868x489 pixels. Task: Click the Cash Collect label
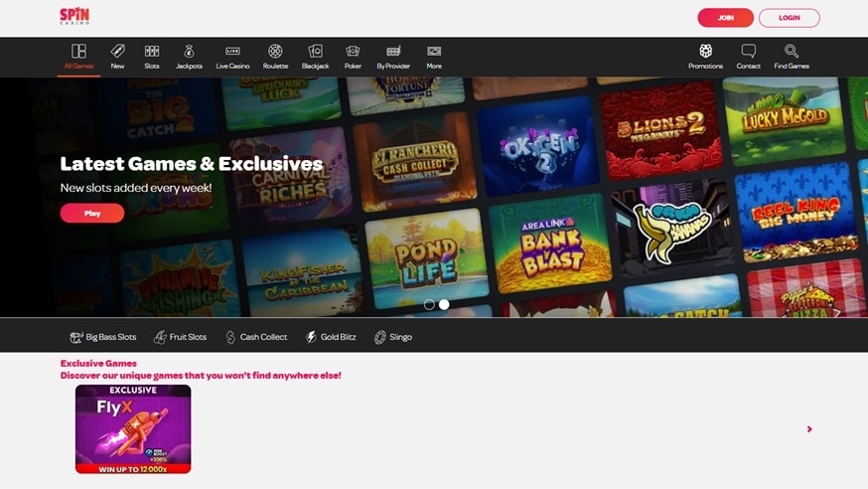(x=263, y=337)
